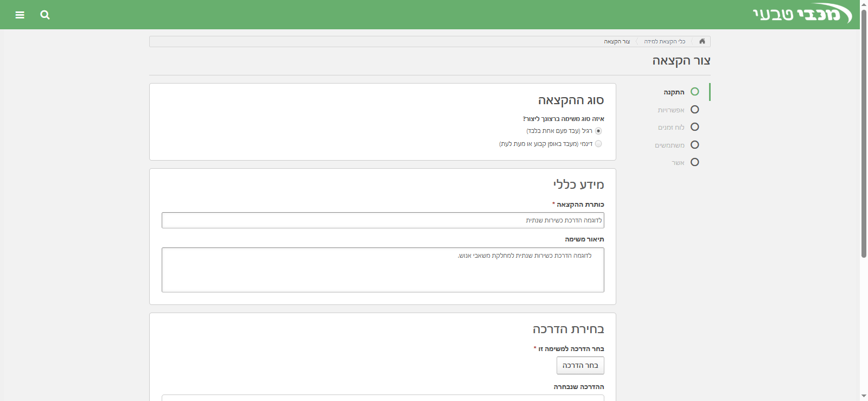The width and height of the screenshot is (868, 401).
Task: Click the מכבי טבעי logo
Action: pos(802,14)
